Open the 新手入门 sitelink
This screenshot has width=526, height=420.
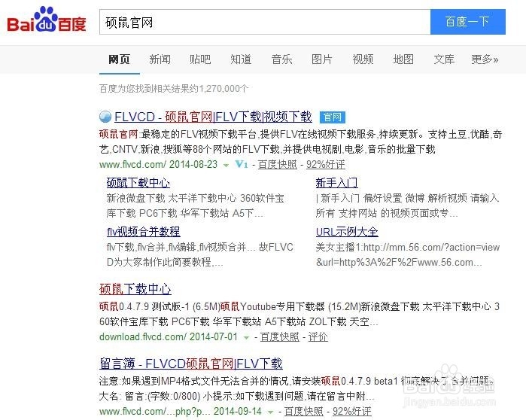[336, 183]
